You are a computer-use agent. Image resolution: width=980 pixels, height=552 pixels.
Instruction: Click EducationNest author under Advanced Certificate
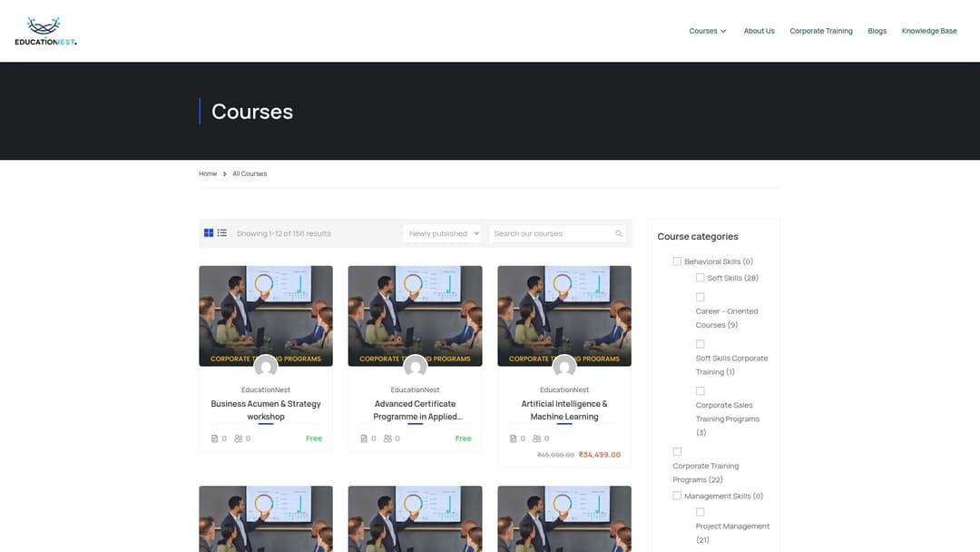415,389
